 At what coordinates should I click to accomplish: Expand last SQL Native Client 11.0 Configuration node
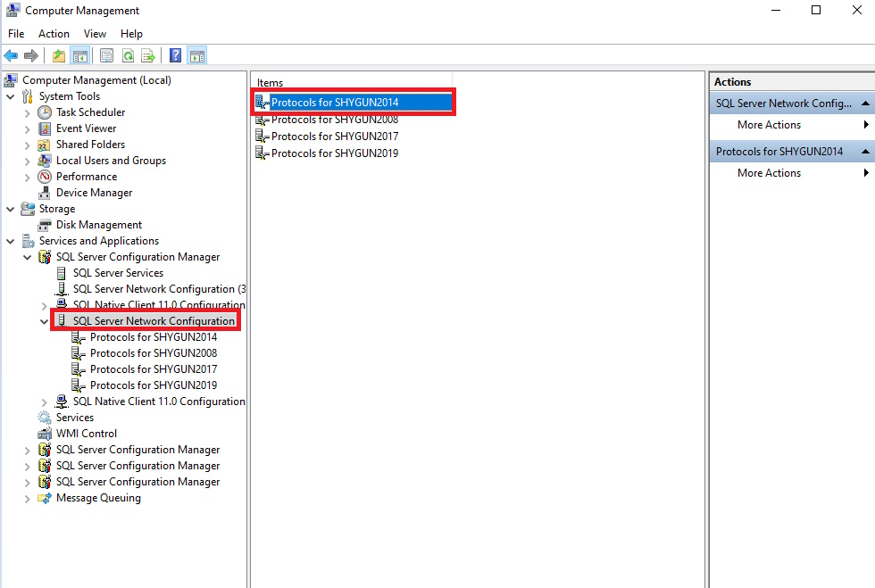[x=44, y=402]
